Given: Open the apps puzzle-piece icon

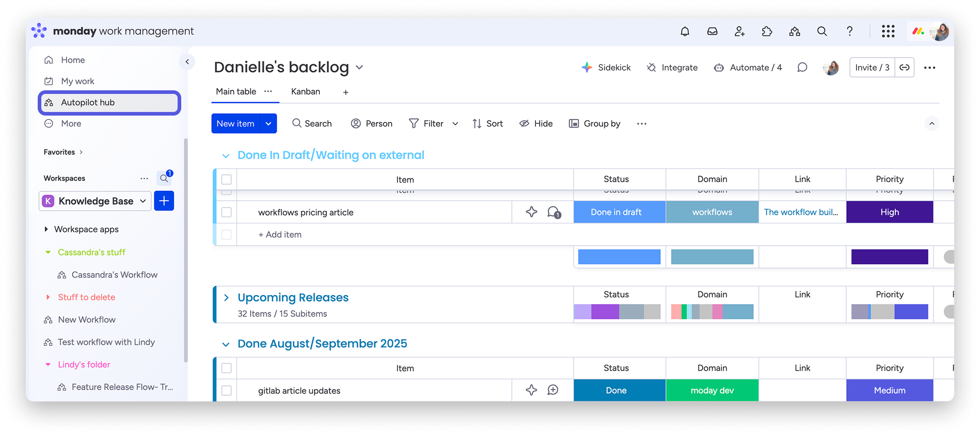Looking at the screenshot, I should coord(767,31).
